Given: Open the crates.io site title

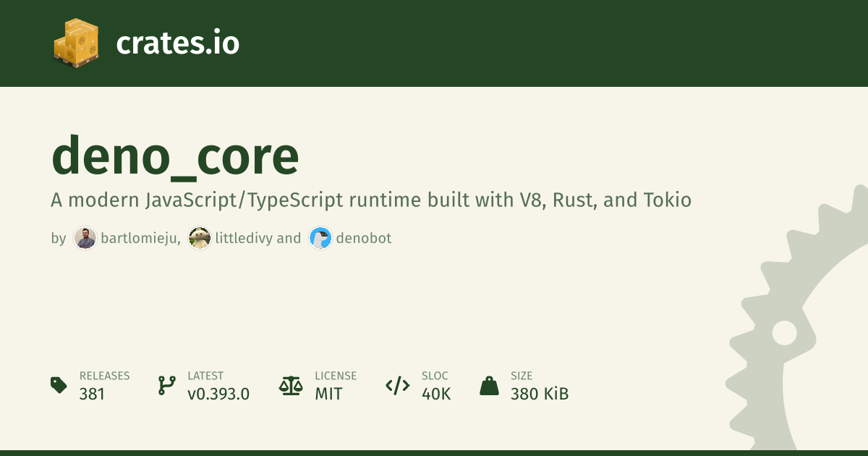Looking at the screenshot, I should click(x=177, y=43).
